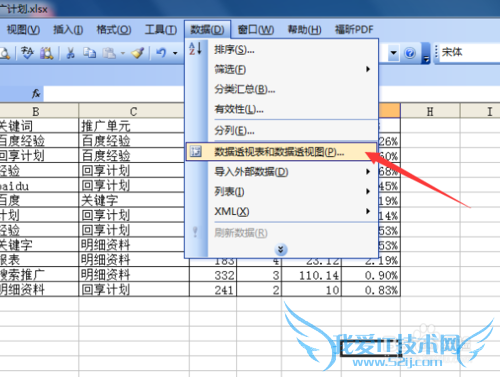
Task: Select 数据透视表和数据透视图(P)... entry
Action: point(282,152)
